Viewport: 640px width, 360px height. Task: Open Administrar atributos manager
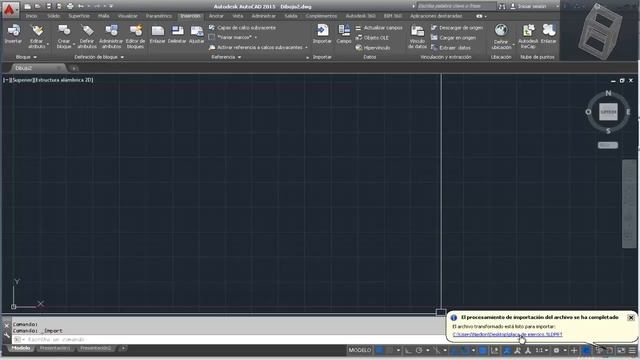pyautogui.click(x=111, y=36)
